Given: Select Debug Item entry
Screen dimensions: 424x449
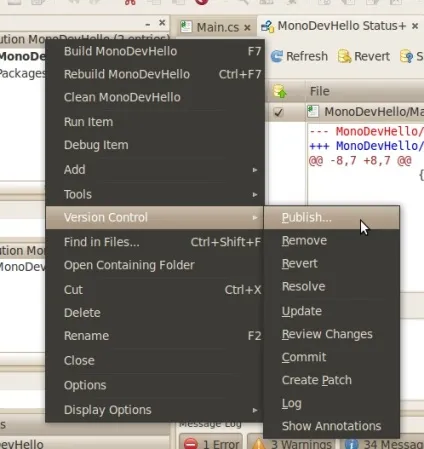Looking at the screenshot, I should 155,145.
